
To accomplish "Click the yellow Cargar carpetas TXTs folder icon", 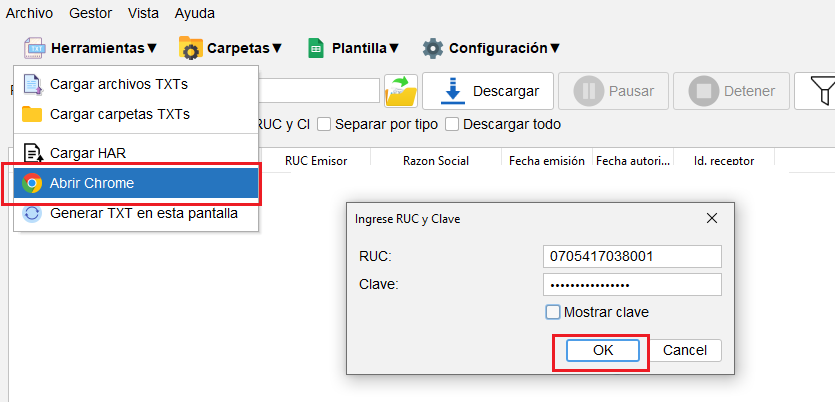I will (32, 114).
